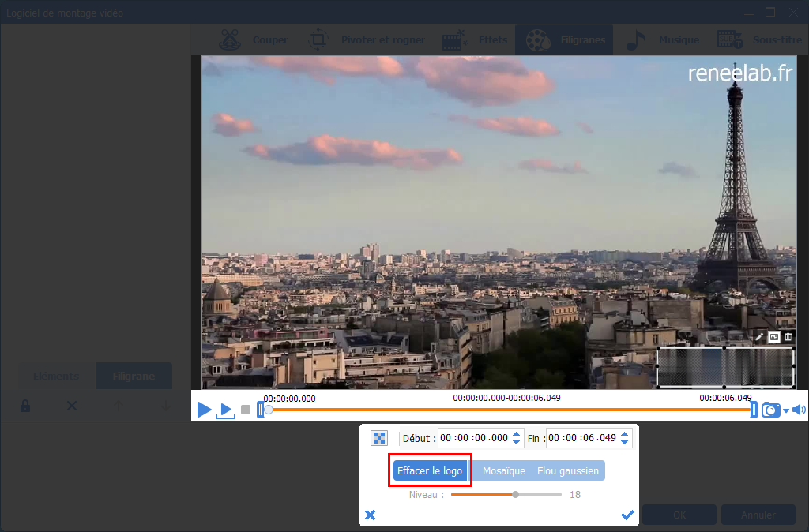Mute the audio with speaker icon

tap(799, 410)
